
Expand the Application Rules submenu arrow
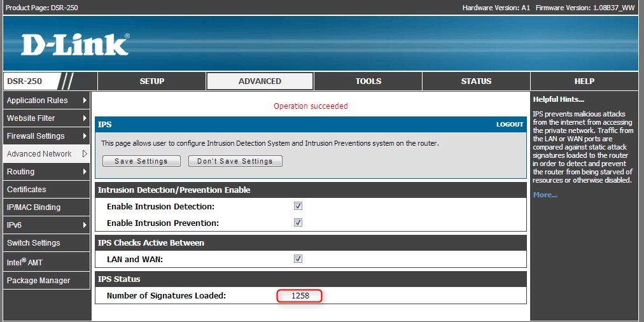pos(85,101)
